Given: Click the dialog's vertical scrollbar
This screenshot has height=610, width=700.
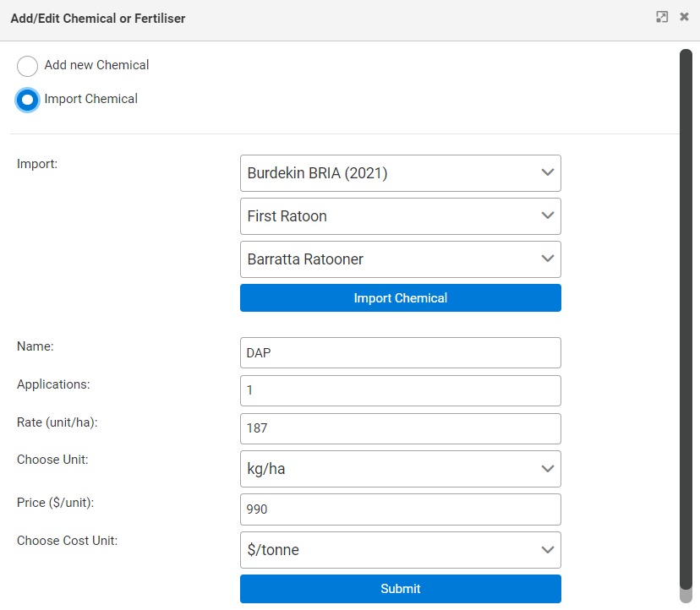Looking at the screenshot, I should point(686,321).
